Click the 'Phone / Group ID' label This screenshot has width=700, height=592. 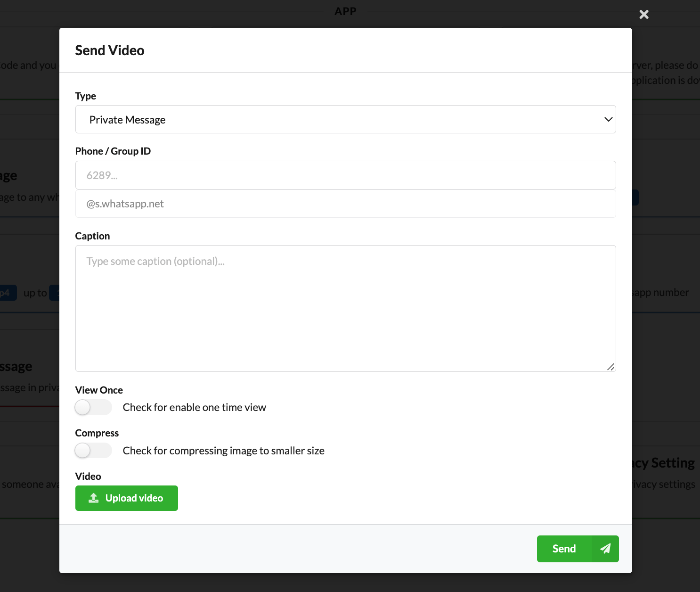(x=113, y=151)
